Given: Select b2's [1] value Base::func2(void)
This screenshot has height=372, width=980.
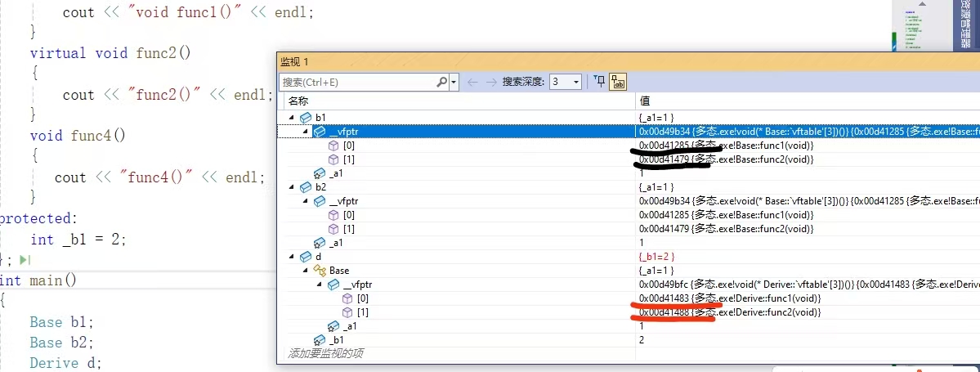Looking at the screenshot, I should [x=726, y=229].
